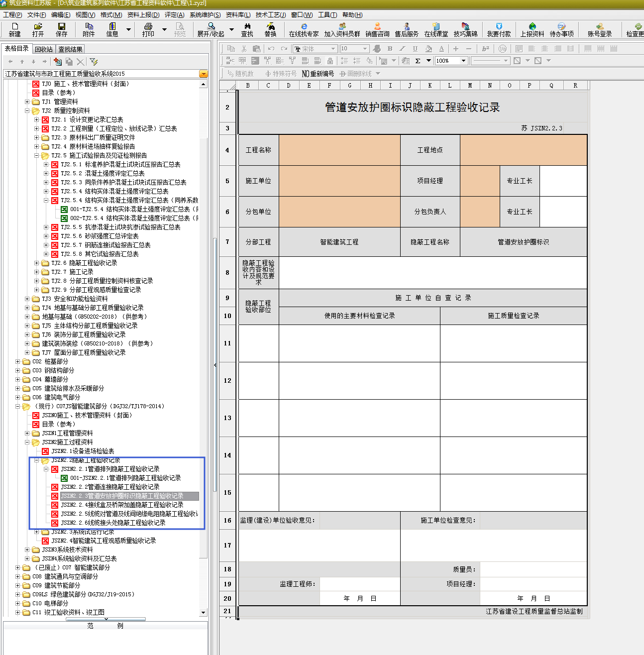The width and height of the screenshot is (644, 655).
Task: Open 待办事项 to-do items
Action: click(561, 29)
